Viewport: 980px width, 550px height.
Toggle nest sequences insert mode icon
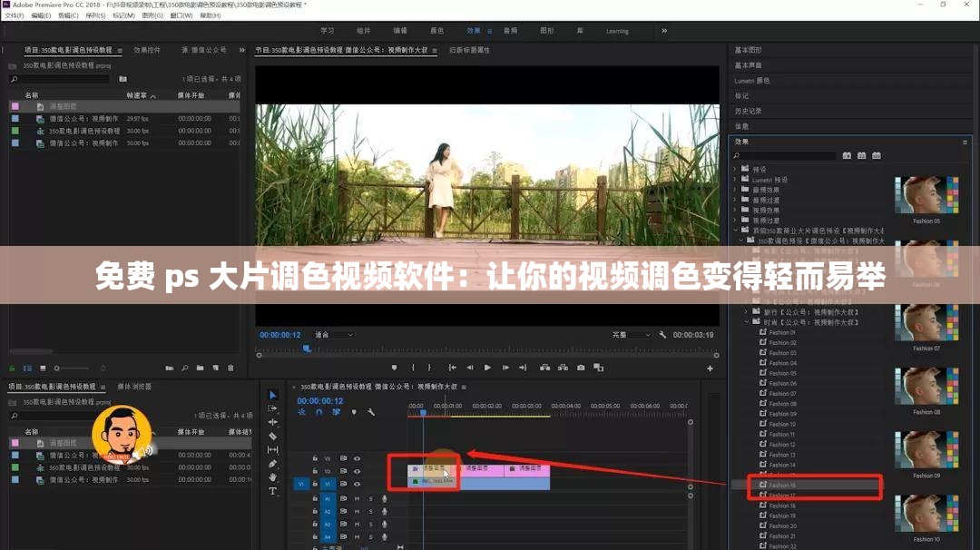tap(302, 412)
